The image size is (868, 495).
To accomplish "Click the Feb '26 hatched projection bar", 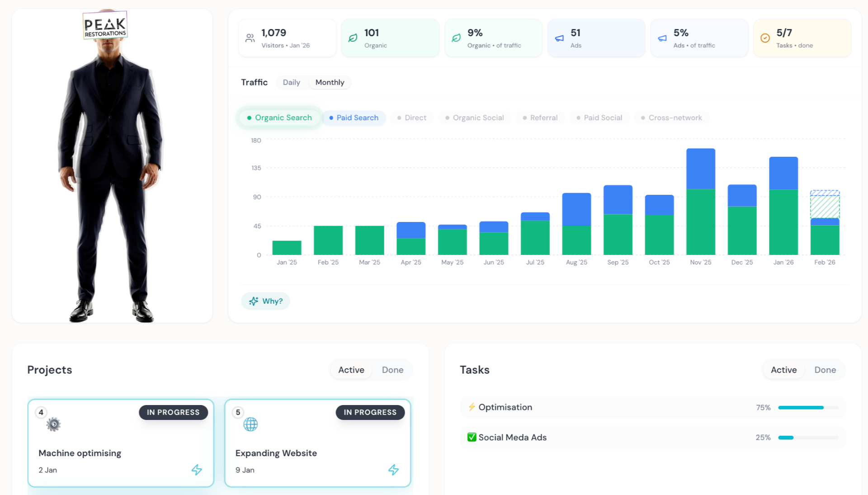I will (x=825, y=204).
